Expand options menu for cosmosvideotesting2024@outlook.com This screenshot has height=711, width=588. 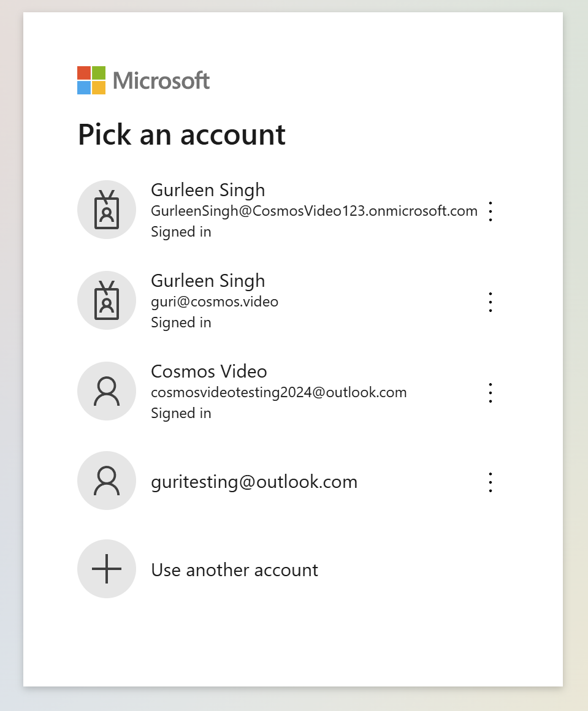click(491, 393)
